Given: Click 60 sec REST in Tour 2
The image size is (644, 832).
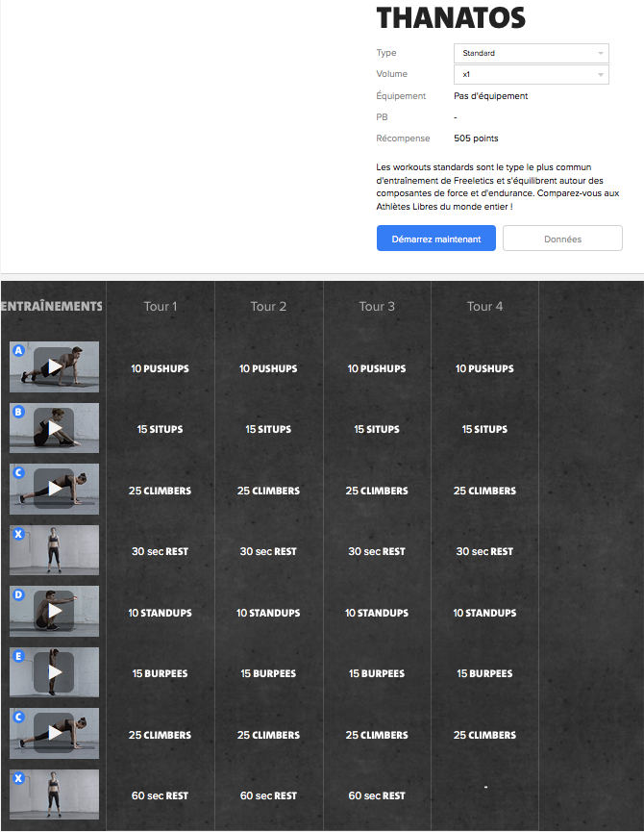Looking at the screenshot, I should 268,795.
